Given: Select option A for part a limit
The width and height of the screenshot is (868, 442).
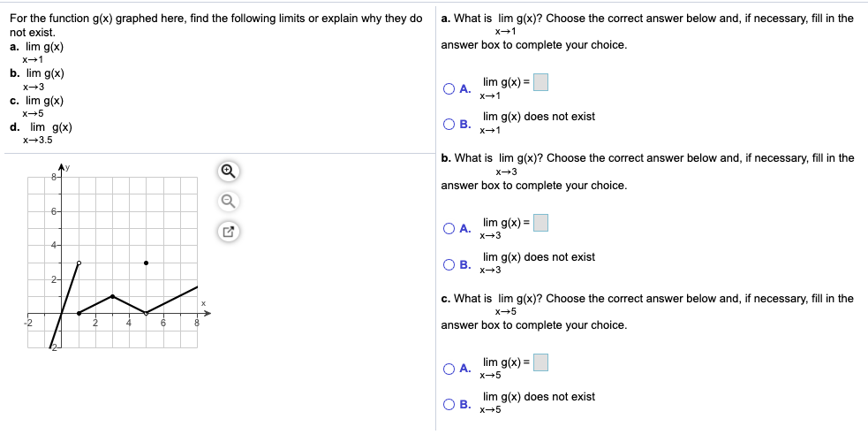Looking at the screenshot, I should [x=449, y=88].
